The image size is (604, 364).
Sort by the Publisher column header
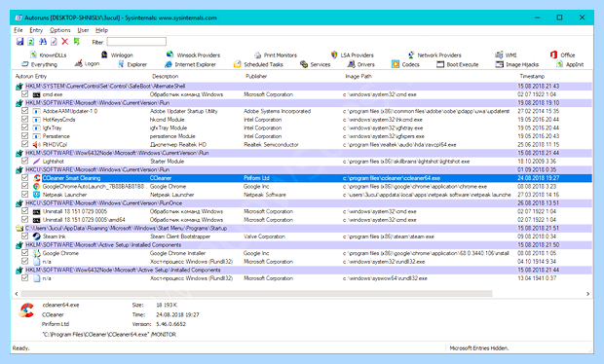point(256,76)
